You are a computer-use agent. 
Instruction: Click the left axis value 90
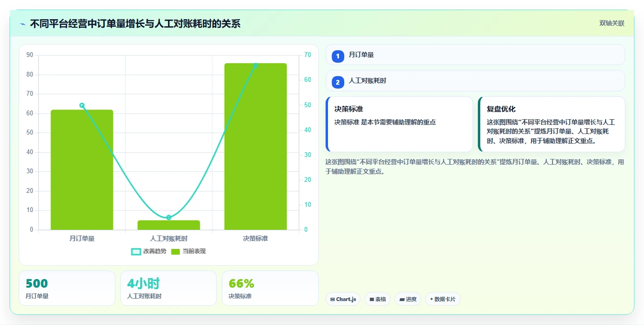click(x=30, y=55)
